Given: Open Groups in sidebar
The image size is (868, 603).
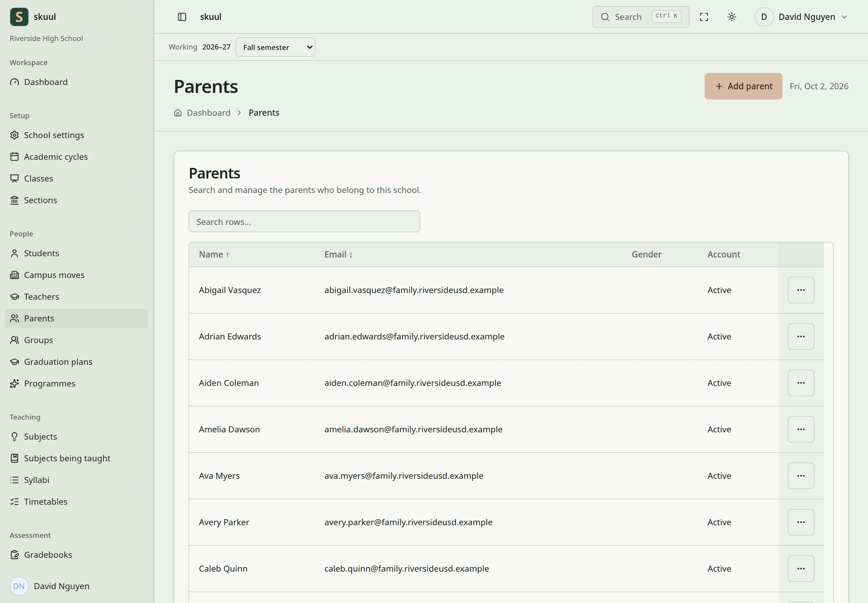Looking at the screenshot, I should (77, 340).
